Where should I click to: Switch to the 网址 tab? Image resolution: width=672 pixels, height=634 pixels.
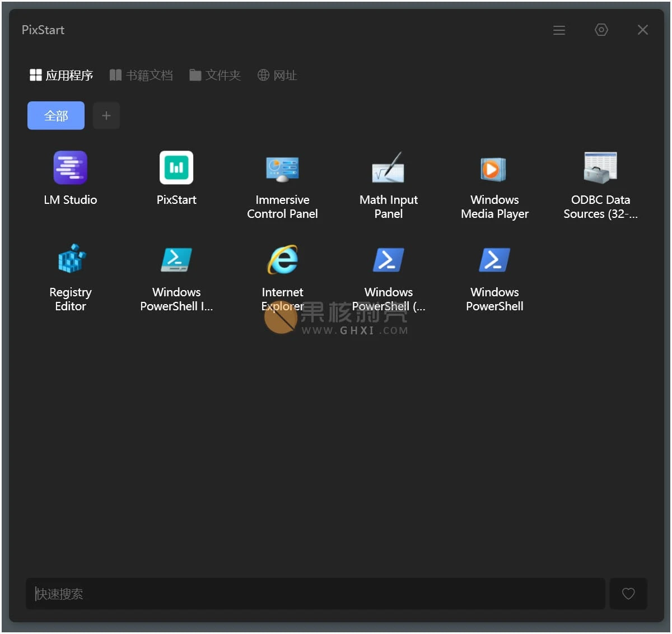pyautogui.click(x=277, y=75)
